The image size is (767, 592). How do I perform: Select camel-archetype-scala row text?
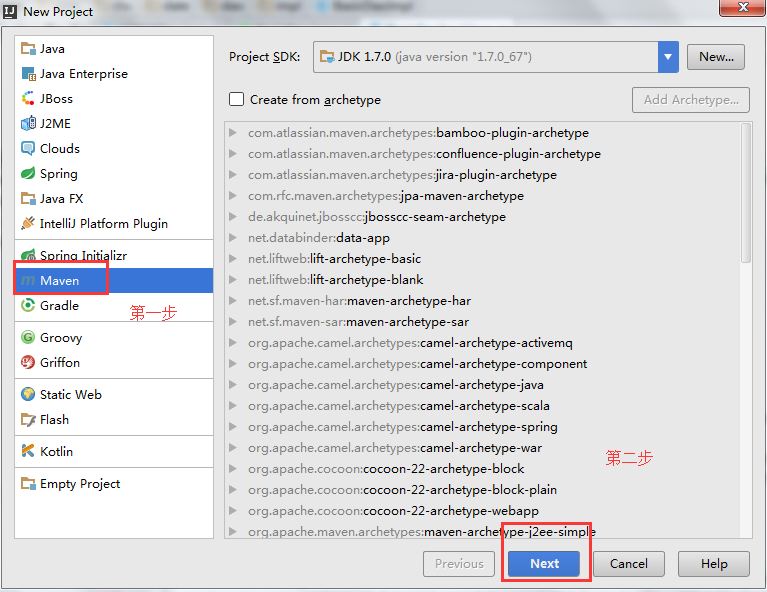point(399,406)
